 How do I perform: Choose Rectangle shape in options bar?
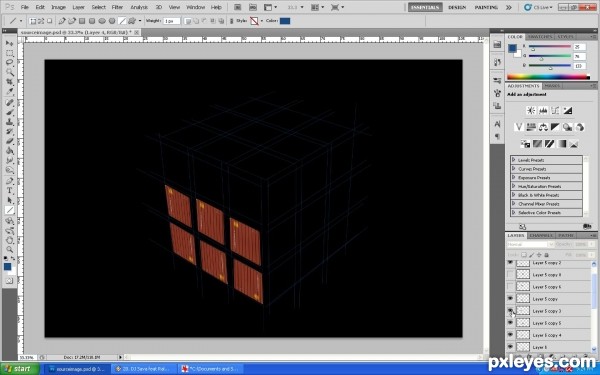point(82,21)
